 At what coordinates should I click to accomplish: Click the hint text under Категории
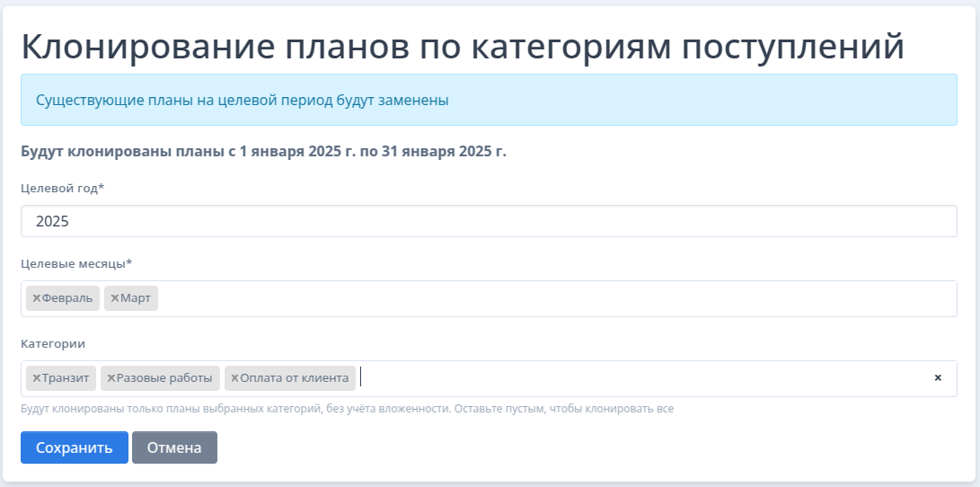pyautogui.click(x=348, y=409)
